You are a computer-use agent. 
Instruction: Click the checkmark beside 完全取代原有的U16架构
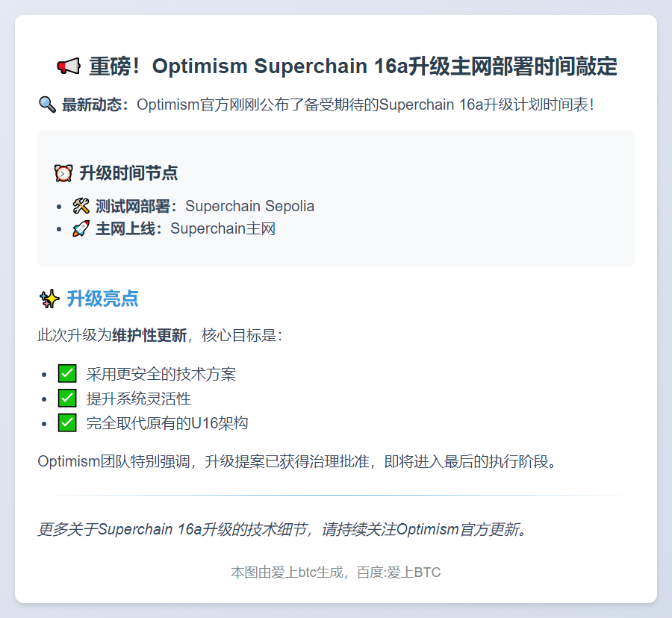[67, 423]
